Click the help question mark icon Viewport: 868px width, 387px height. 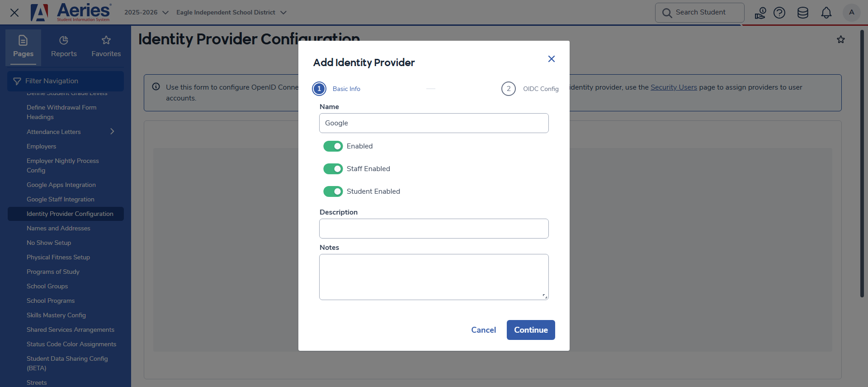pyautogui.click(x=779, y=13)
